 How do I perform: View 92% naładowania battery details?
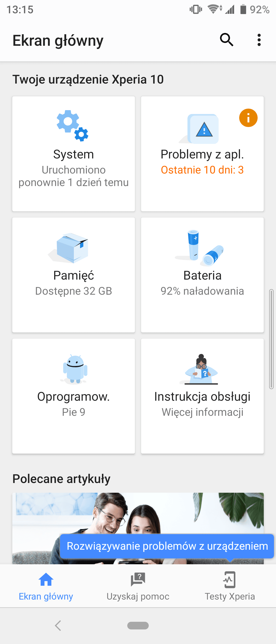[x=202, y=291]
